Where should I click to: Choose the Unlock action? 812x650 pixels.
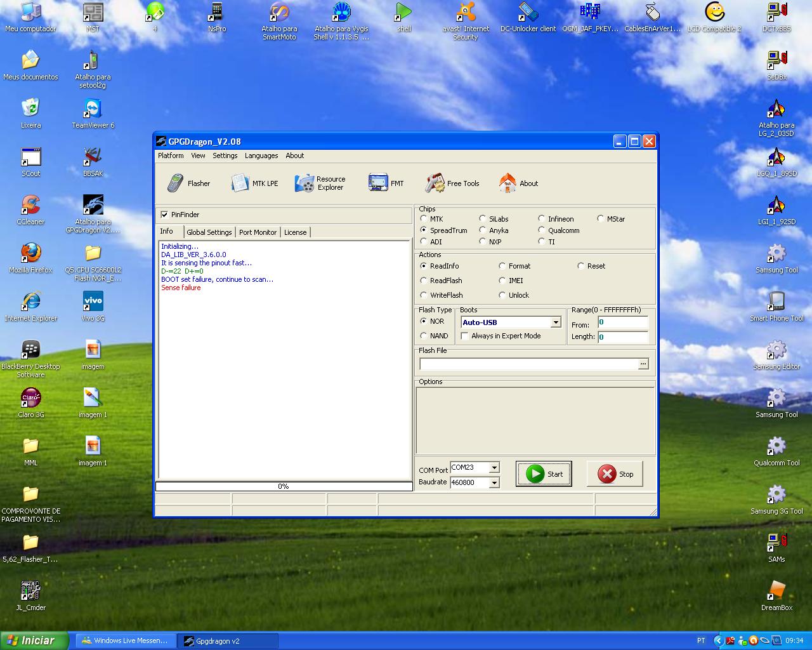(x=502, y=295)
